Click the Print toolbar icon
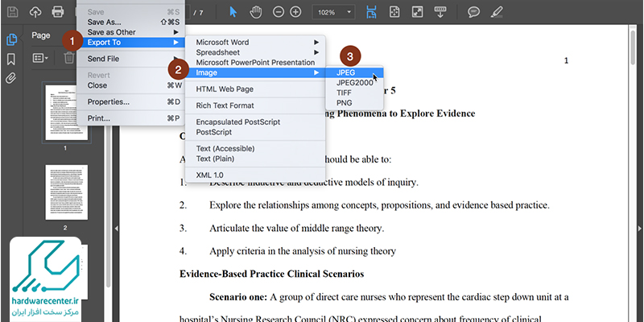This screenshot has height=322, width=644. [x=58, y=12]
